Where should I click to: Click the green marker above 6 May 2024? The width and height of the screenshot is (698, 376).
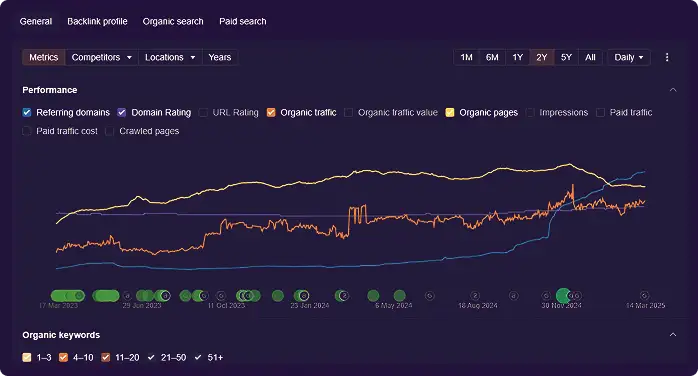pos(400,295)
